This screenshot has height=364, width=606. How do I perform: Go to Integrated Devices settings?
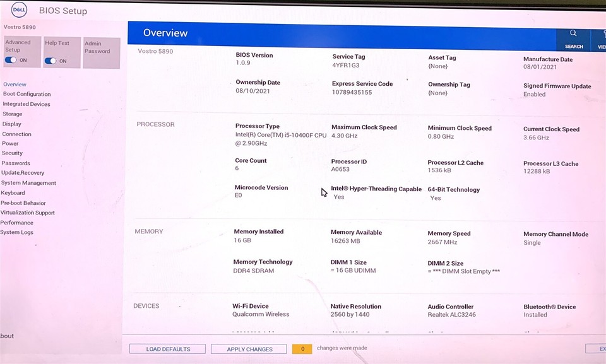click(27, 104)
